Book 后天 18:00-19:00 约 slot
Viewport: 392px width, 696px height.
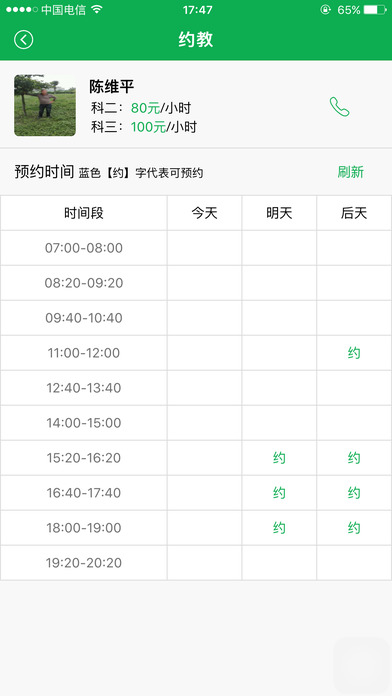click(x=354, y=528)
